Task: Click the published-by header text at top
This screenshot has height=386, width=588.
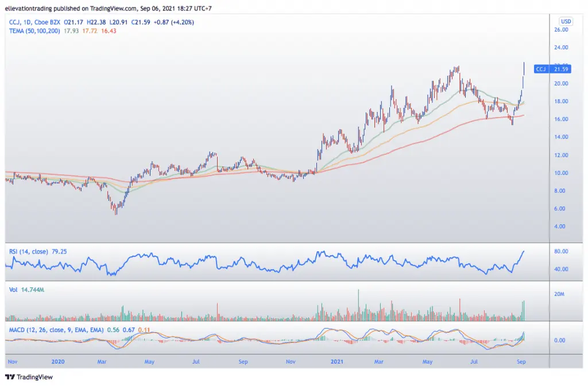Action: click(108, 8)
